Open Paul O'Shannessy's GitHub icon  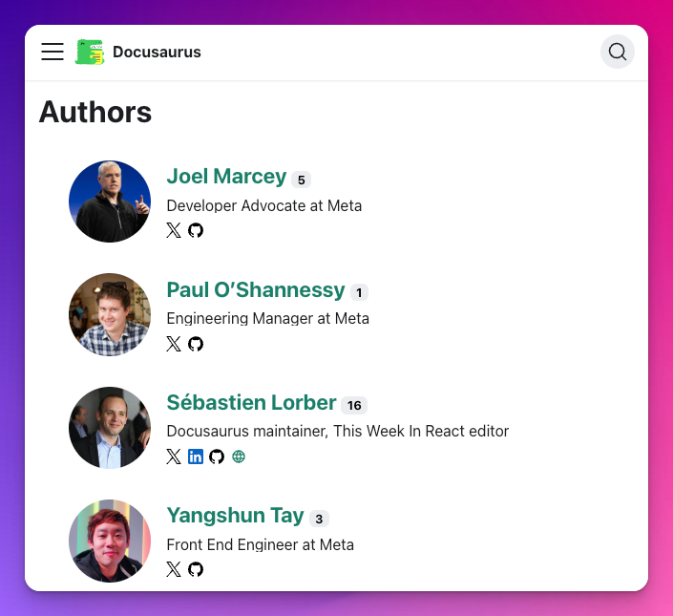(196, 344)
